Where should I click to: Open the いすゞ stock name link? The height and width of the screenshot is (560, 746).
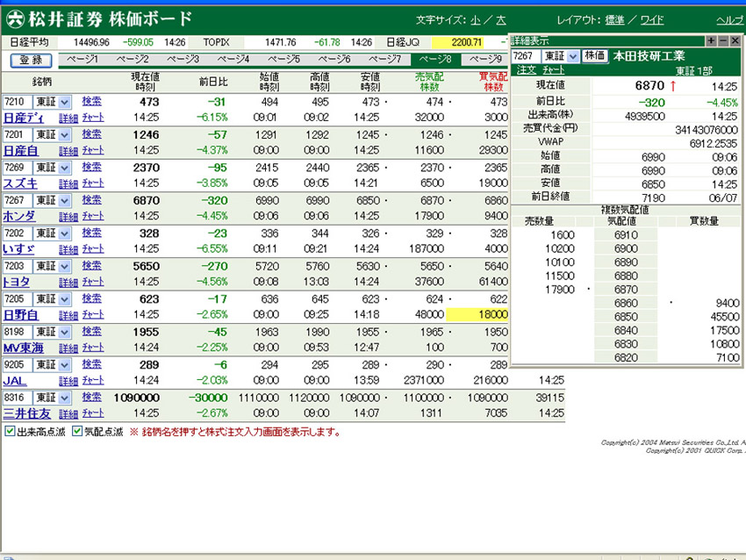[x=19, y=248]
